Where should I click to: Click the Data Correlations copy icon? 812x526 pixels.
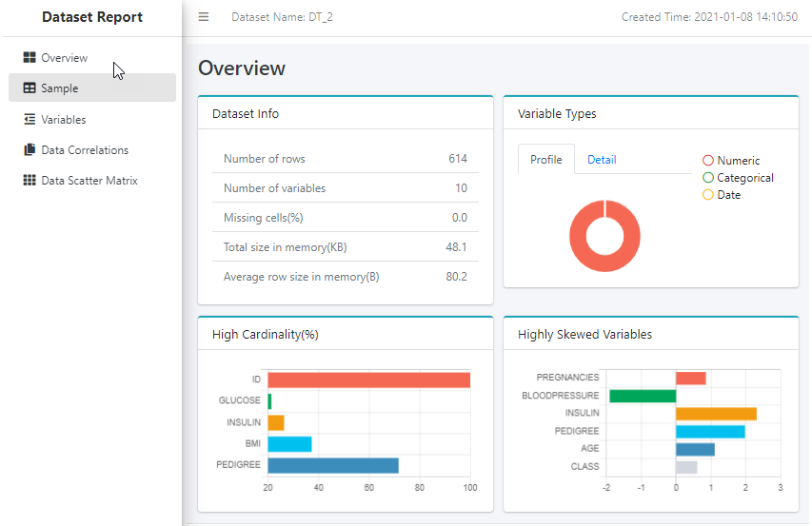click(x=30, y=150)
